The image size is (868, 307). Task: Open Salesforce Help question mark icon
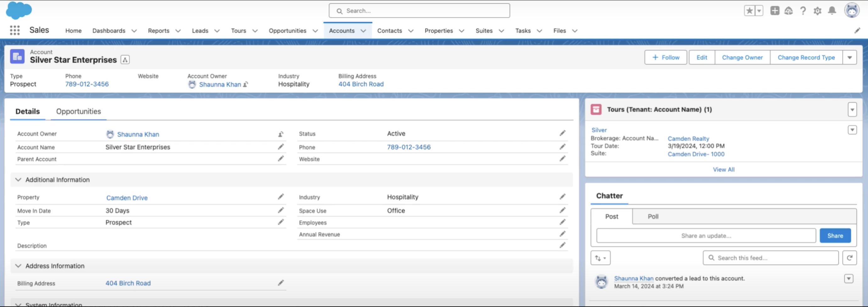[803, 11]
